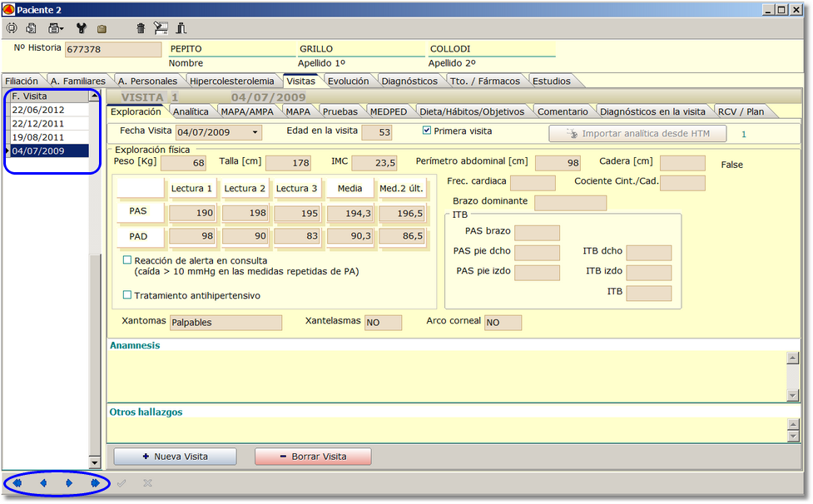Click the PAS Lectura 1 field
The width and height of the screenshot is (813, 504).
point(192,213)
